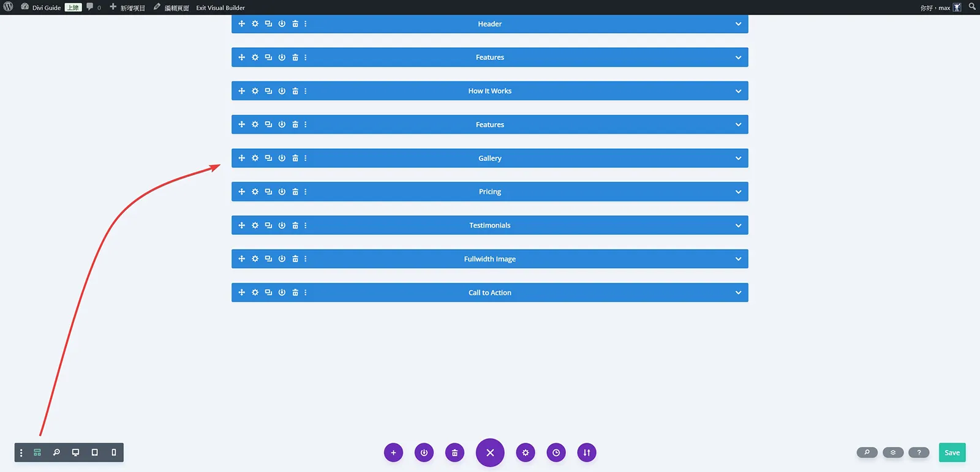Open page settings purple gear button
The height and width of the screenshot is (472, 980).
pyautogui.click(x=526, y=453)
